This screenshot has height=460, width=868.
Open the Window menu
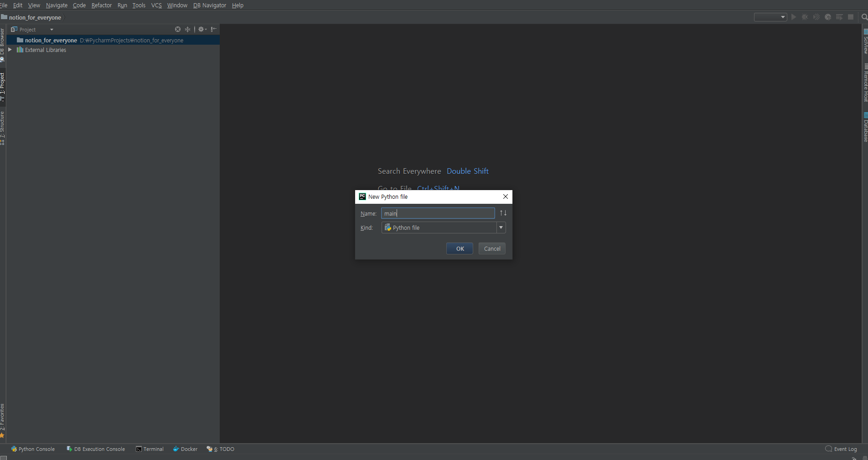point(177,5)
